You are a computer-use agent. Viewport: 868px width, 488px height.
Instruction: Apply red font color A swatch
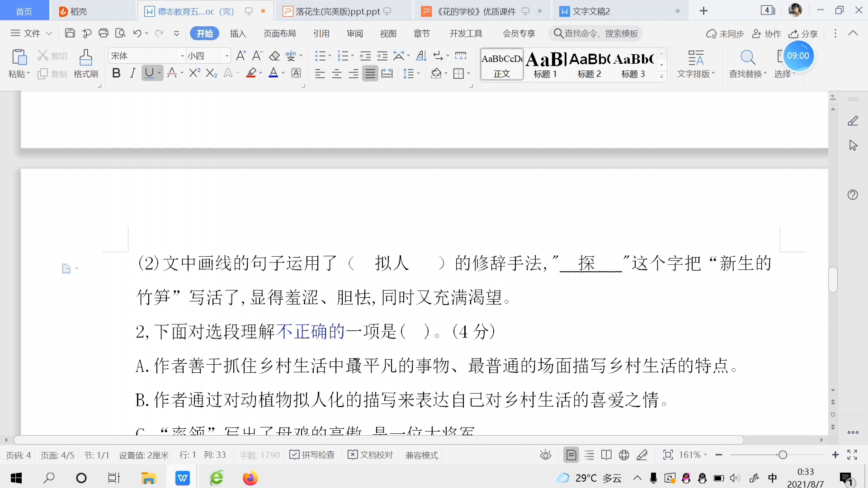pyautogui.click(x=274, y=73)
